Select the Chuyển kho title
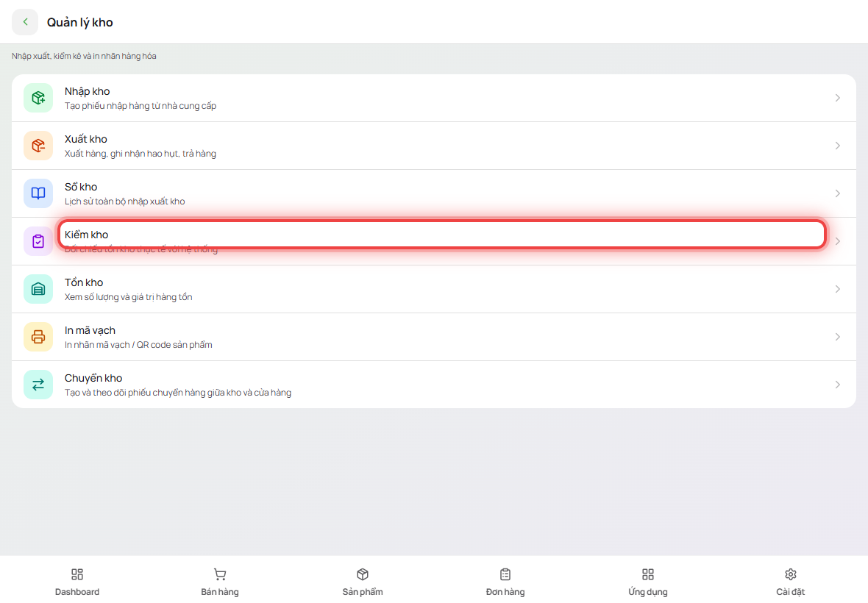This screenshot has height=603, width=868. pyautogui.click(x=93, y=379)
